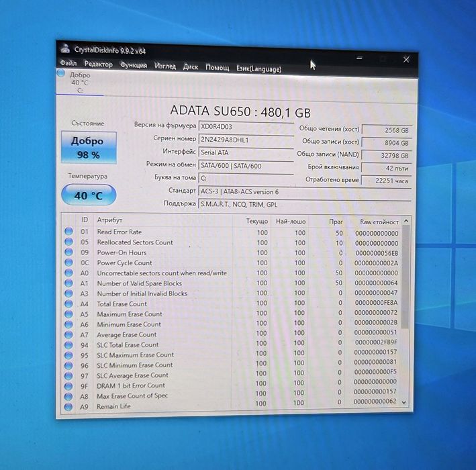Viewport: 476px width, 470px height.
Task: Click the serial number field 2N2429A8DHL1
Action: click(246, 140)
